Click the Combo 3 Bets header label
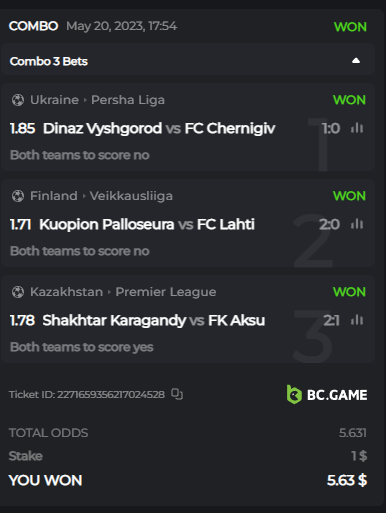The width and height of the screenshot is (386, 513). pyautogui.click(x=49, y=61)
